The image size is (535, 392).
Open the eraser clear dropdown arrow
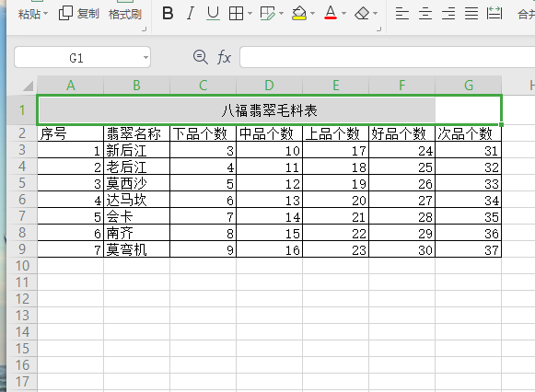[x=375, y=14]
